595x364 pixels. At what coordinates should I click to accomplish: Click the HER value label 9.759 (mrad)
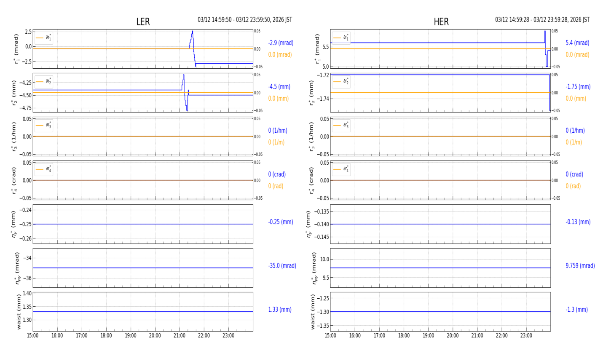coord(580,266)
